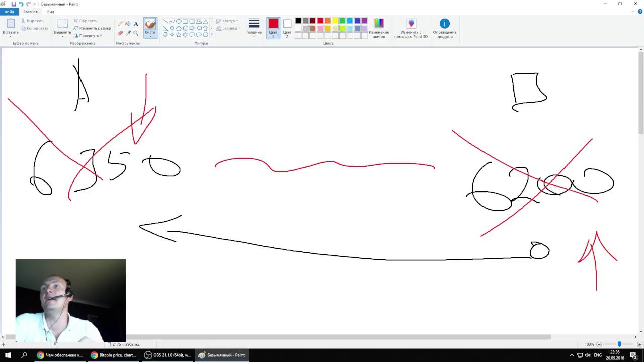The image size is (644, 362).
Task: Expand the Выделить dropdown arrow
Action: click(62, 36)
